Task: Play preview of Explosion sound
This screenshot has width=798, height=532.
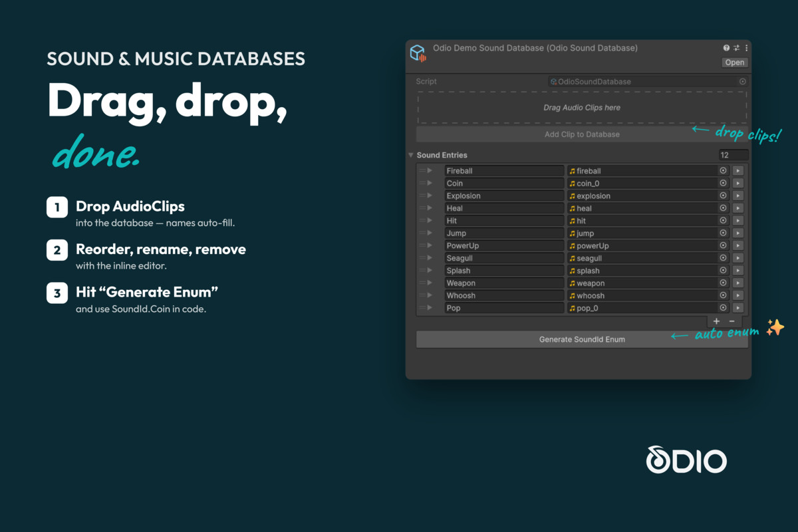Action: tap(737, 196)
